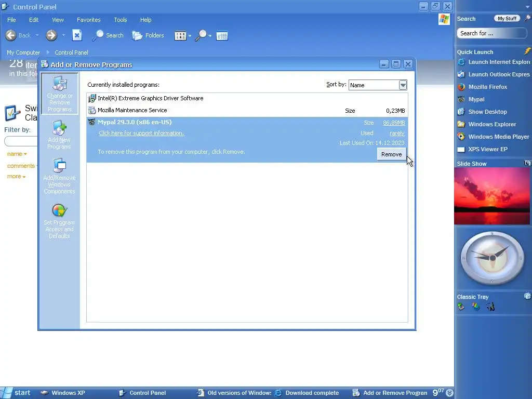
Task: Click the second Classic Tray icon
Action: [476, 307]
